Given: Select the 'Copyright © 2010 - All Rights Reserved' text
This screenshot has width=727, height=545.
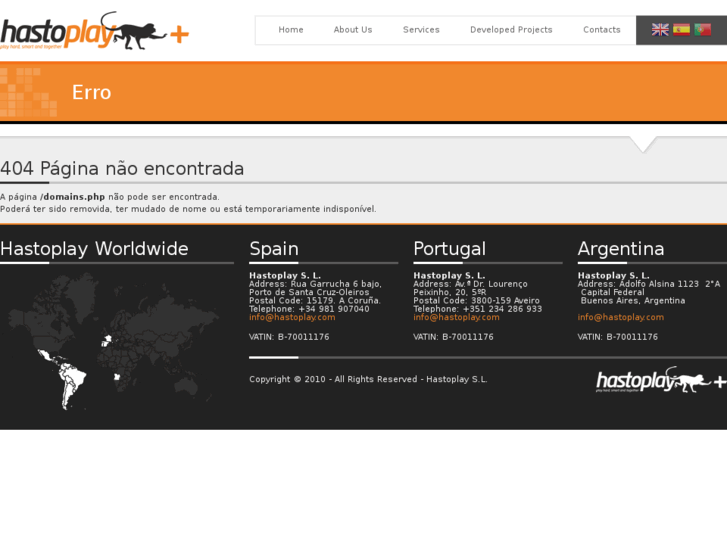Looking at the screenshot, I should point(333,379).
